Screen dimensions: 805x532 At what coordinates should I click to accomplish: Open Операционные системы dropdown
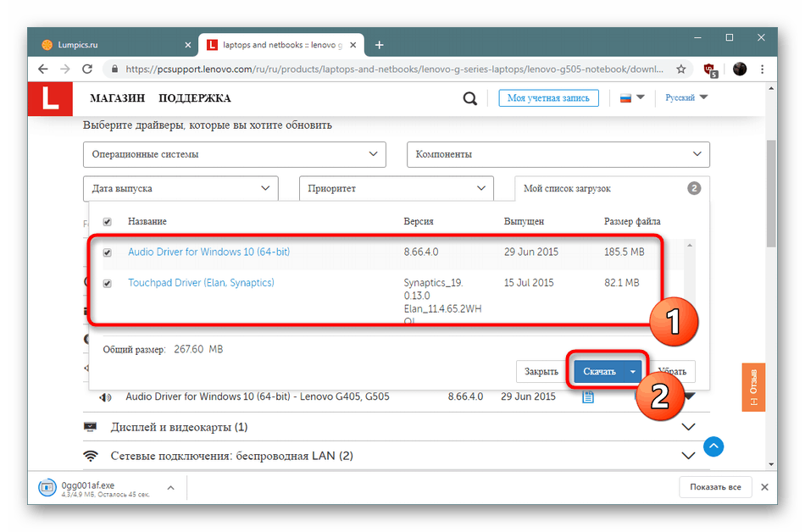point(235,154)
